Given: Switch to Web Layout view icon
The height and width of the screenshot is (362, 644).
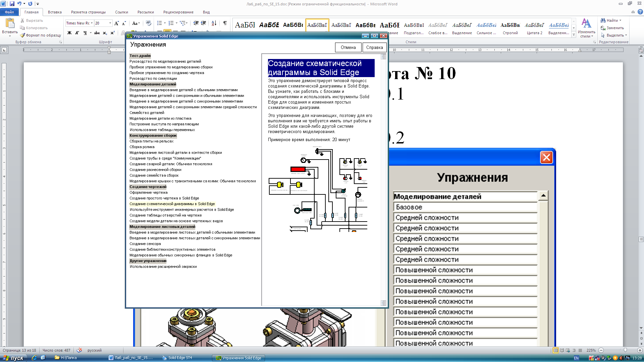Looking at the screenshot, I should point(568,350).
